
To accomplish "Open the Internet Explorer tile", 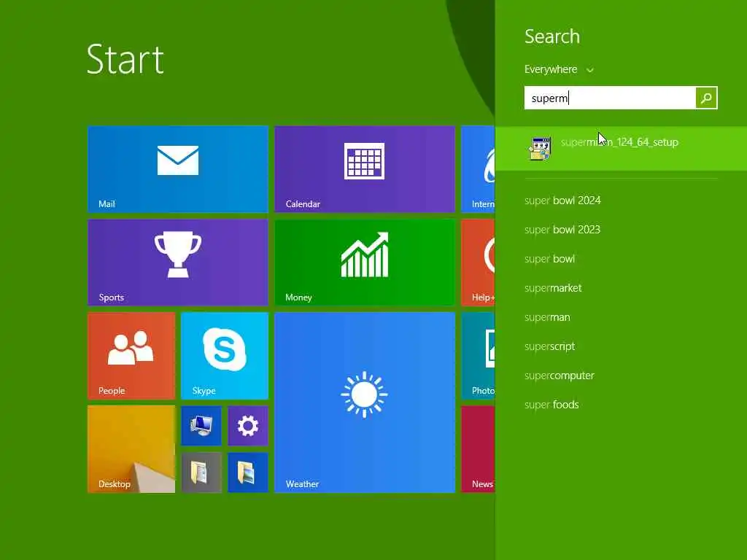I will (478, 168).
